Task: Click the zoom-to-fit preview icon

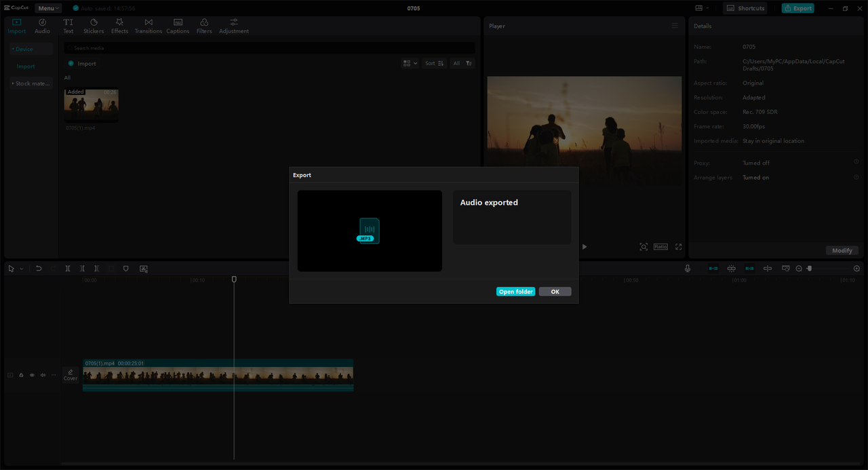Action: 644,247
